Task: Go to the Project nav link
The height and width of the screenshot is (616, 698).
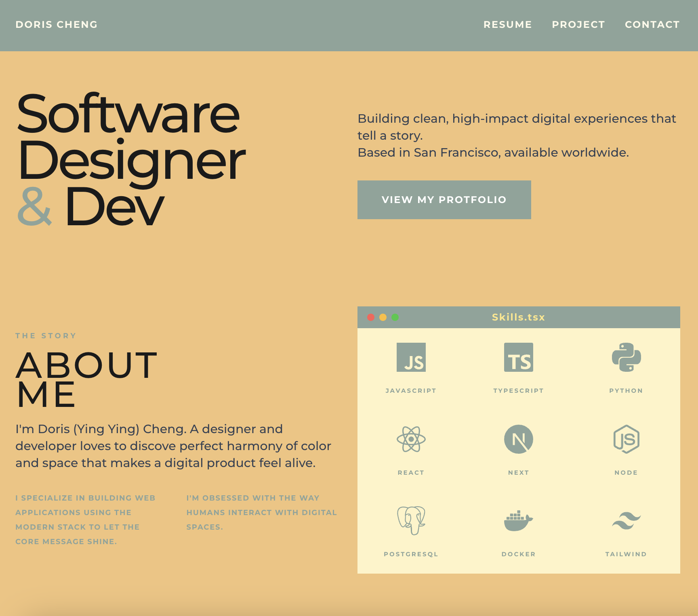Action: (x=578, y=25)
